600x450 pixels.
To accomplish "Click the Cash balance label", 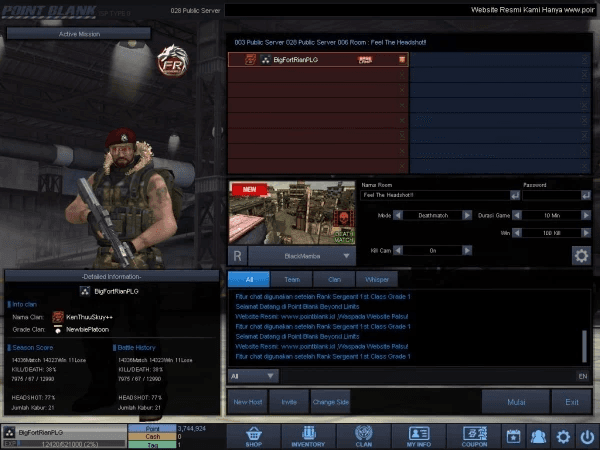I will point(152,436).
